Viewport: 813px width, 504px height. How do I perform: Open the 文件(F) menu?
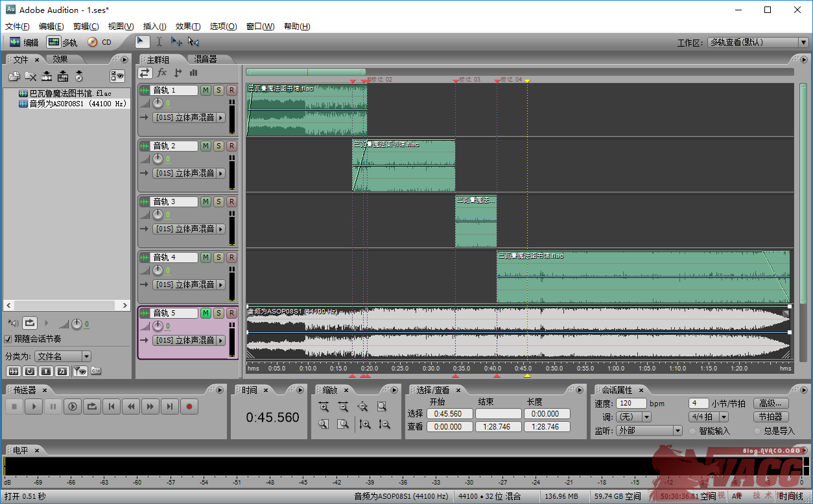18,27
